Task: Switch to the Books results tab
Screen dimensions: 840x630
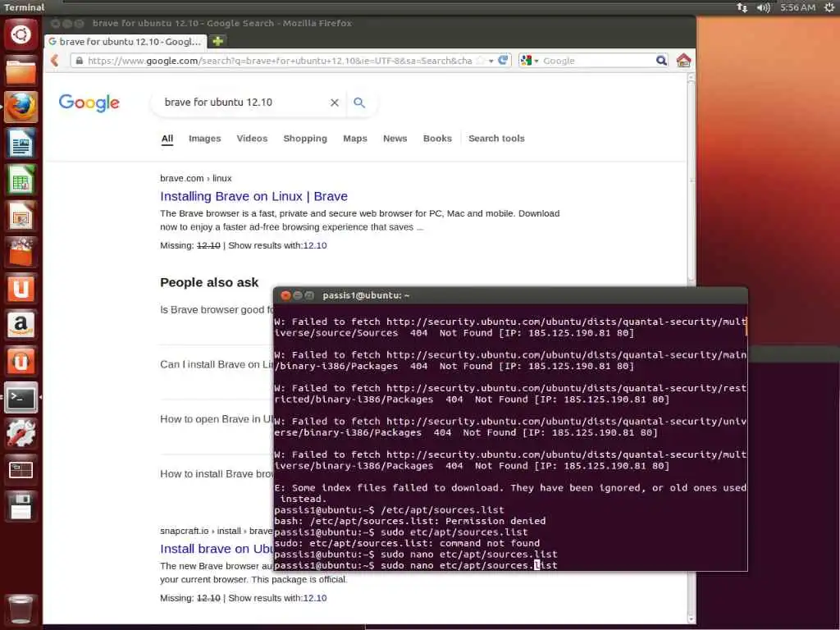Action: (x=437, y=138)
